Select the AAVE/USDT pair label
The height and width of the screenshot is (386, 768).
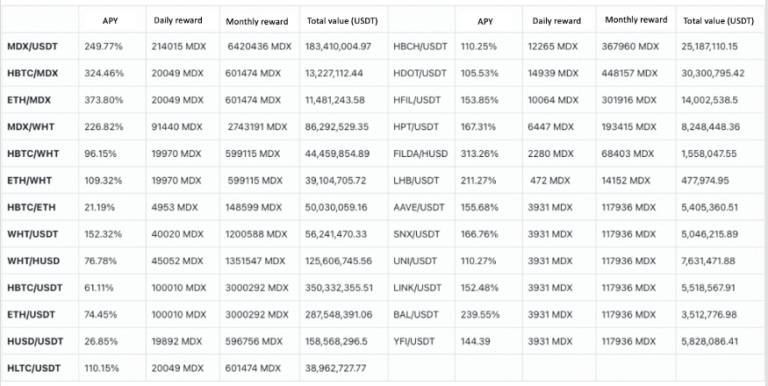419,207
